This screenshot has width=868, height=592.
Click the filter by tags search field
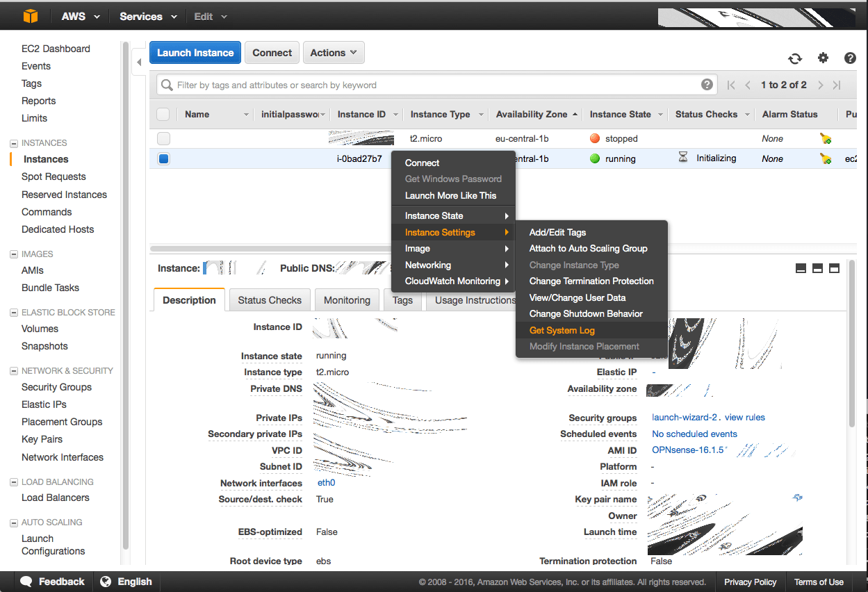431,85
